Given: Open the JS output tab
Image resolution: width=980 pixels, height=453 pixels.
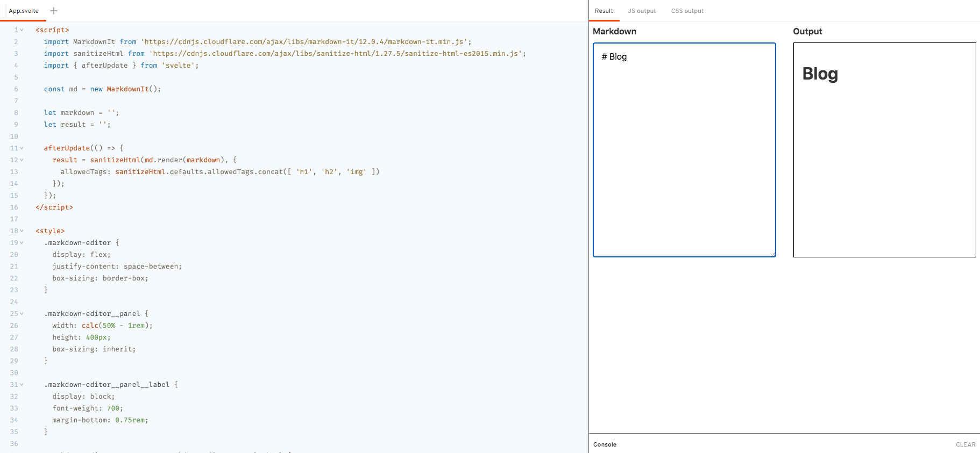Looking at the screenshot, I should coord(642,11).
